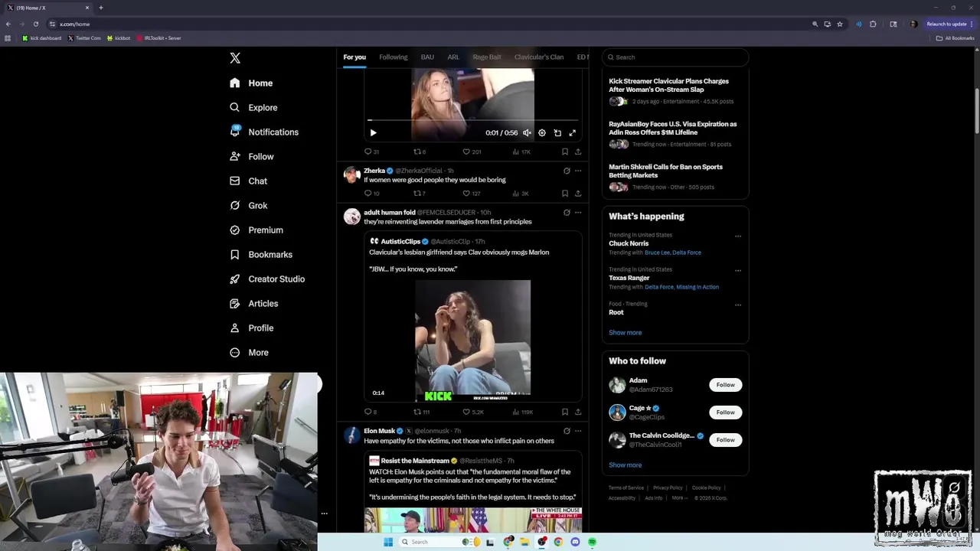
Task: Follow the Adam account
Action: pyautogui.click(x=725, y=385)
